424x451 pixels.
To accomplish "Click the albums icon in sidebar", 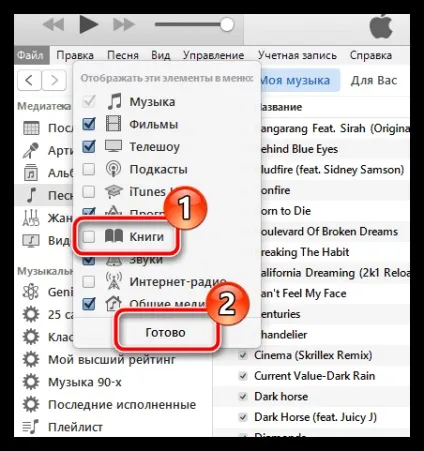I will click(x=31, y=172).
